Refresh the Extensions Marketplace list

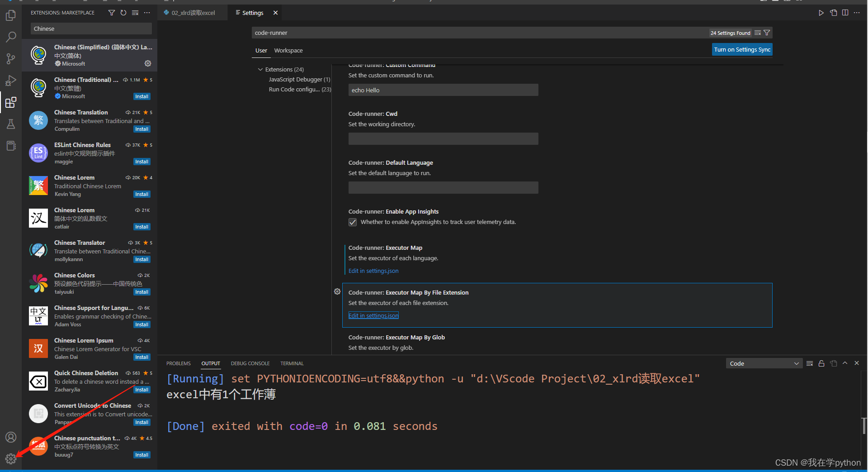(x=123, y=13)
